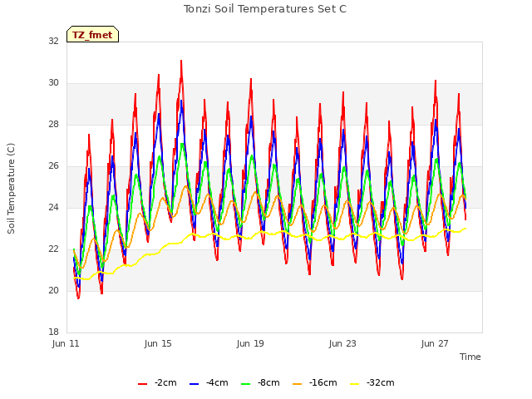Click the chart title Tonzi Soil Temperatures Set C
532x399 pixels.
pos(265,9)
